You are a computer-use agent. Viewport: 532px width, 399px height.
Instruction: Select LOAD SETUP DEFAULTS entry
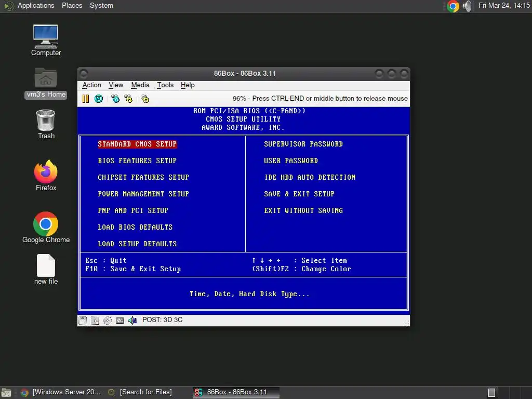pos(137,244)
